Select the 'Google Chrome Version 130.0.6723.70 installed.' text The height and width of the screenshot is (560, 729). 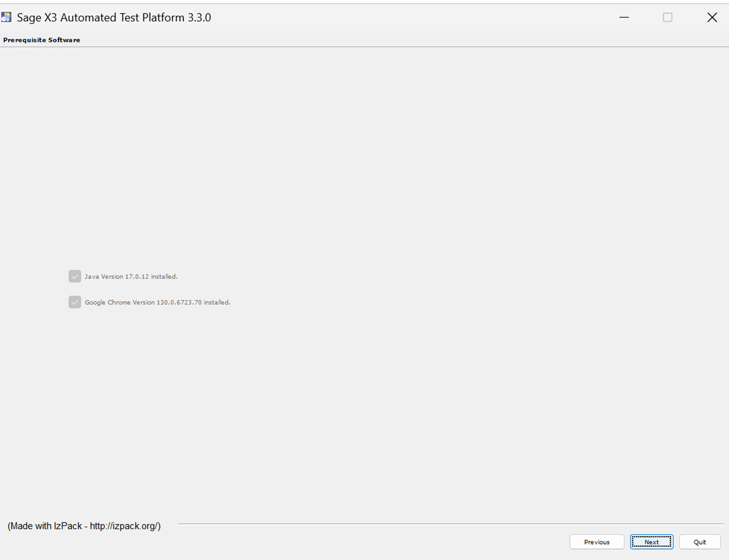[x=158, y=302]
